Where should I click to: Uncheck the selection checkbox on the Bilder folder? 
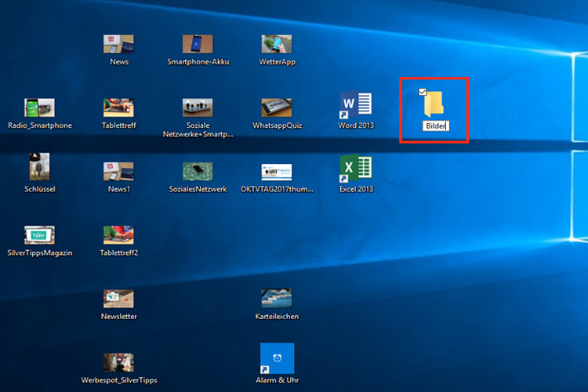[423, 92]
